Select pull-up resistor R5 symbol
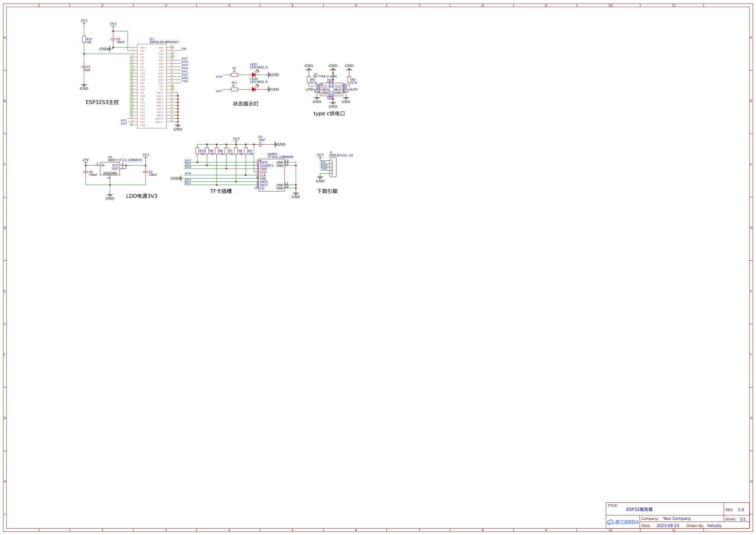 pyautogui.click(x=246, y=151)
